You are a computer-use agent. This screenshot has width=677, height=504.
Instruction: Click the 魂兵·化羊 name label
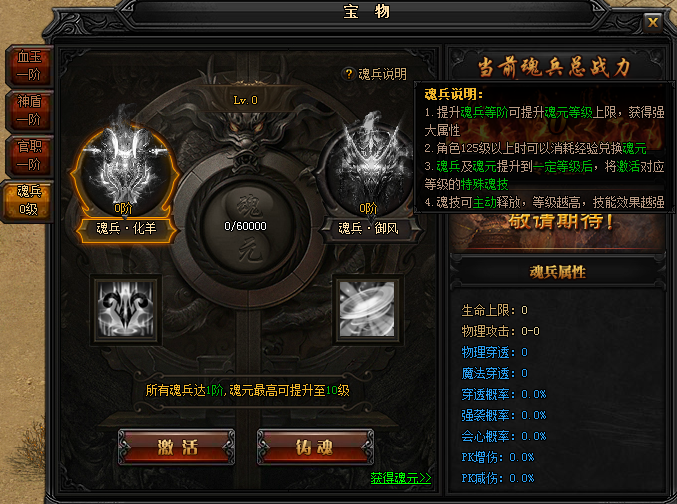pos(126,228)
